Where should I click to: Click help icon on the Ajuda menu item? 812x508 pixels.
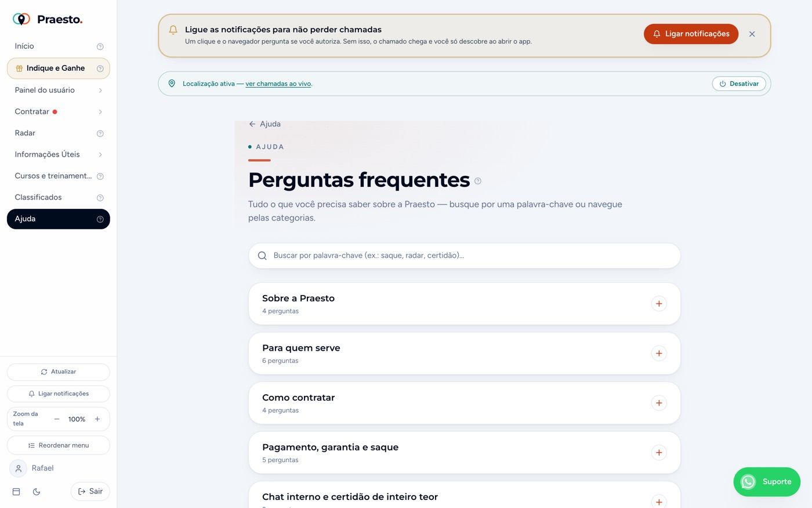point(100,219)
